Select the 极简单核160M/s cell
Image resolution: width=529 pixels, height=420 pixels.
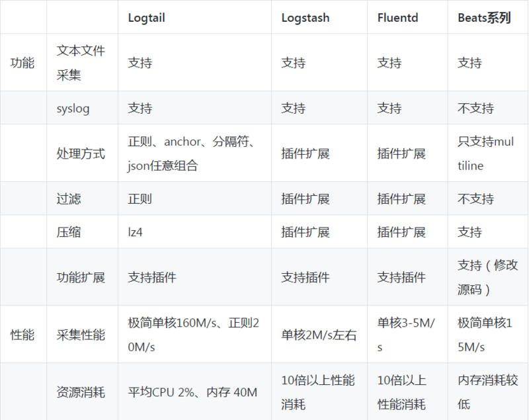tap(193, 335)
